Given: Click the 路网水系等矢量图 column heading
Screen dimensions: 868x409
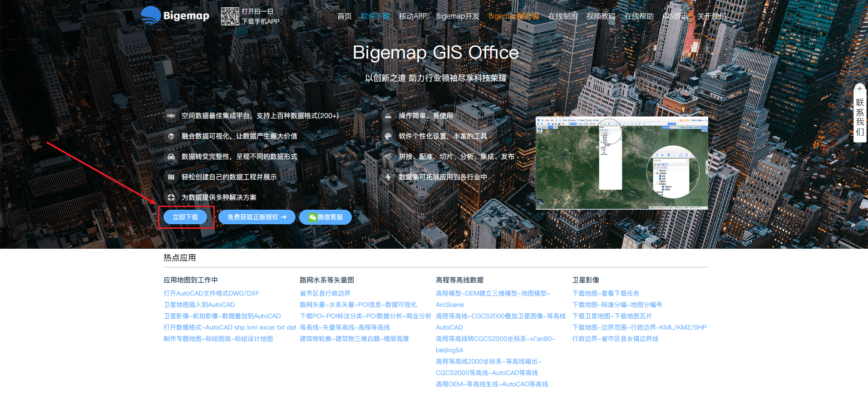Looking at the screenshot, I should (x=327, y=280).
